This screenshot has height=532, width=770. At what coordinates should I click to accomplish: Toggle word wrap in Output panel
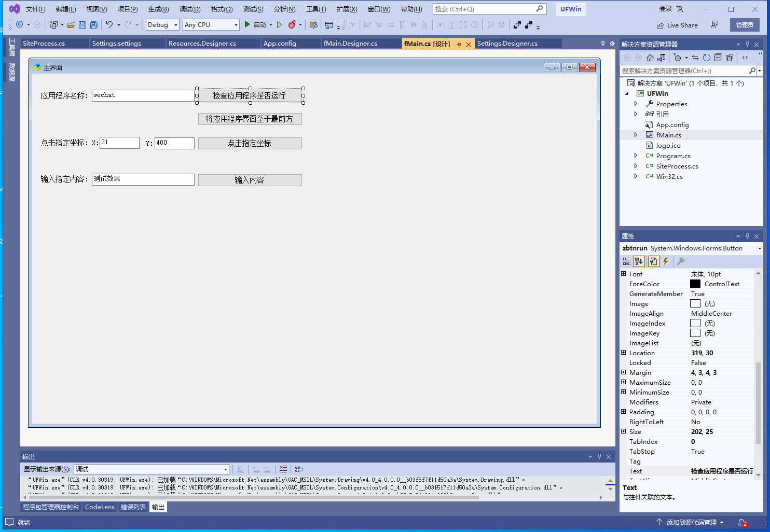click(x=299, y=469)
